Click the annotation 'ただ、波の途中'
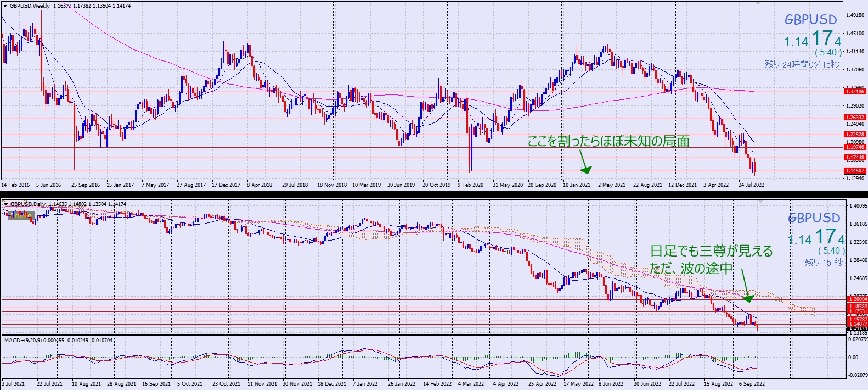This screenshot has height=390, width=868. pyautogui.click(x=691, y=268)
